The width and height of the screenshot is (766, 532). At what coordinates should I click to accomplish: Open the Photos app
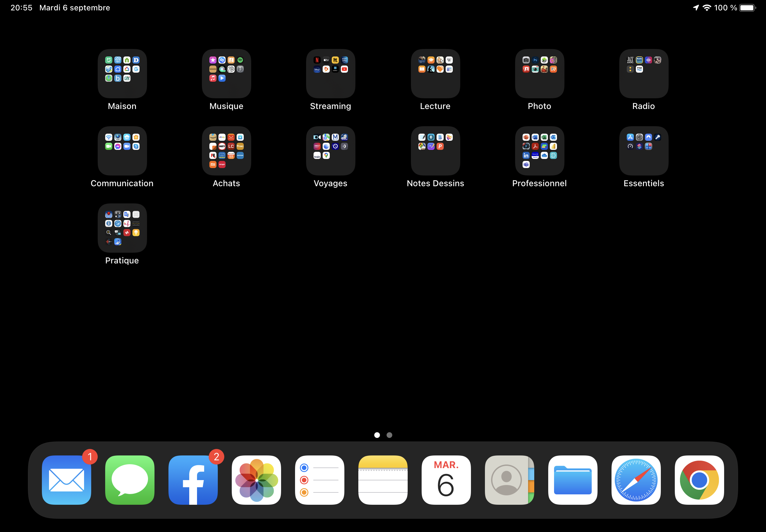(x=256, y=480)
